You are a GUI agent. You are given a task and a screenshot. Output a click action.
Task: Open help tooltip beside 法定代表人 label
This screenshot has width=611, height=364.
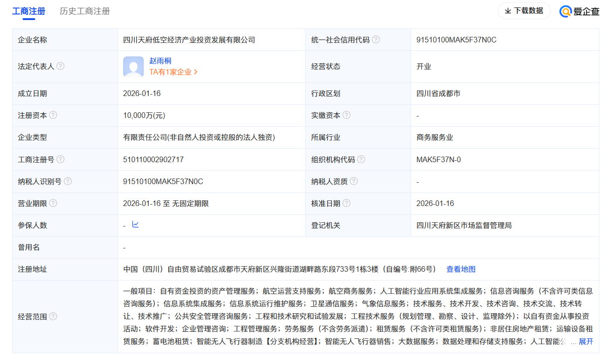click(x=61, y=66)
